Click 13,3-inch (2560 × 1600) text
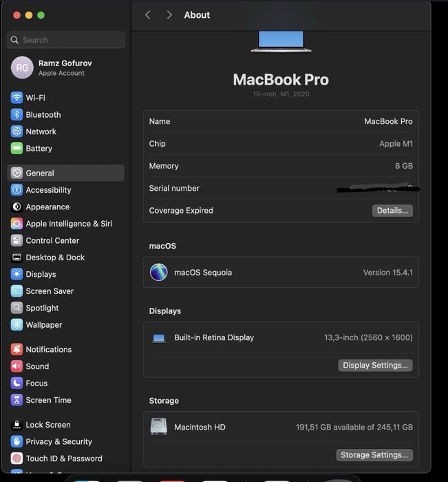448x482 pixels. pos(368,337)
